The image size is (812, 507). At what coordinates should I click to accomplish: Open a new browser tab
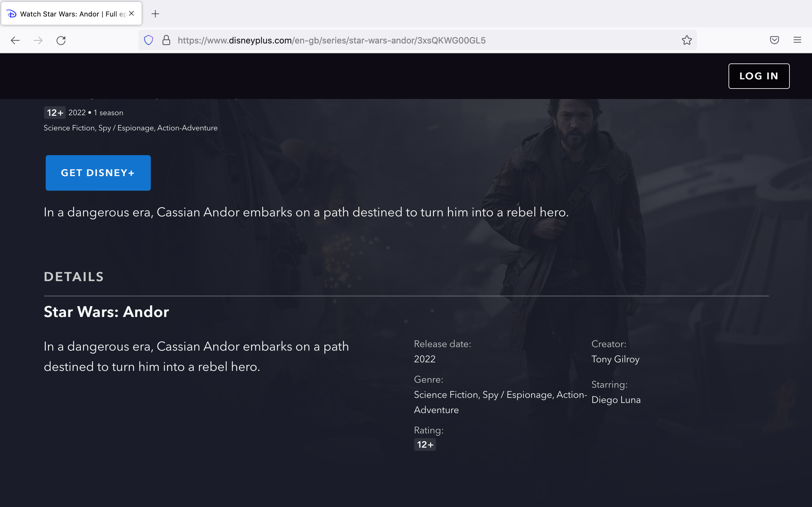(x=155, y=14)
